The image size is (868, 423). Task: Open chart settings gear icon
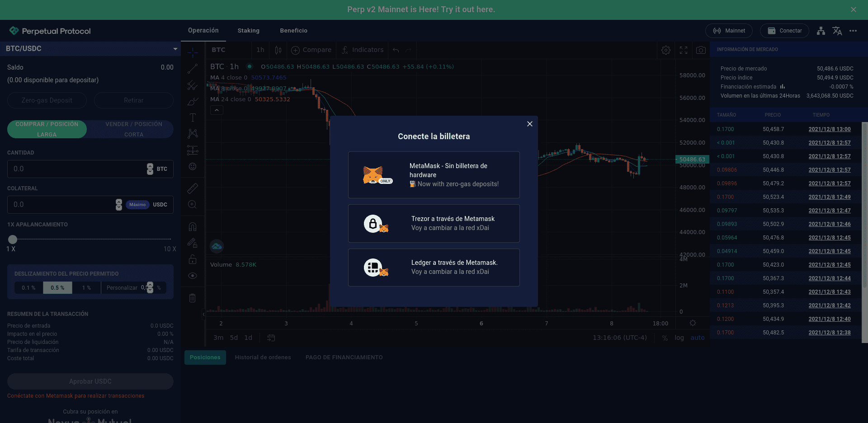click(666, 50)
